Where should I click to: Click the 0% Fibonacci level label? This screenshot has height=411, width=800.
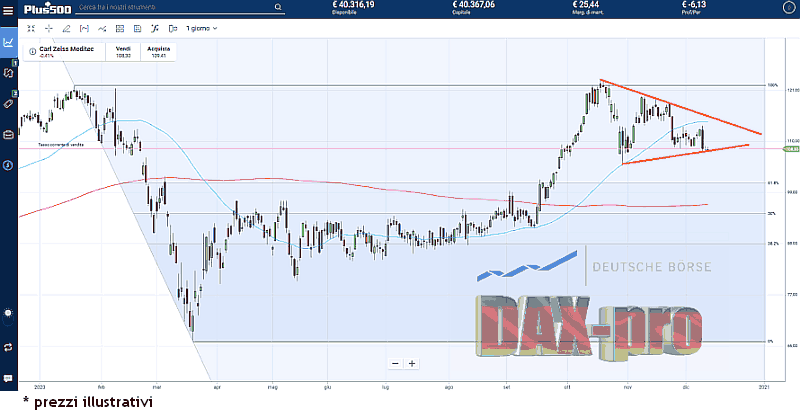click(x=771, y=341)
